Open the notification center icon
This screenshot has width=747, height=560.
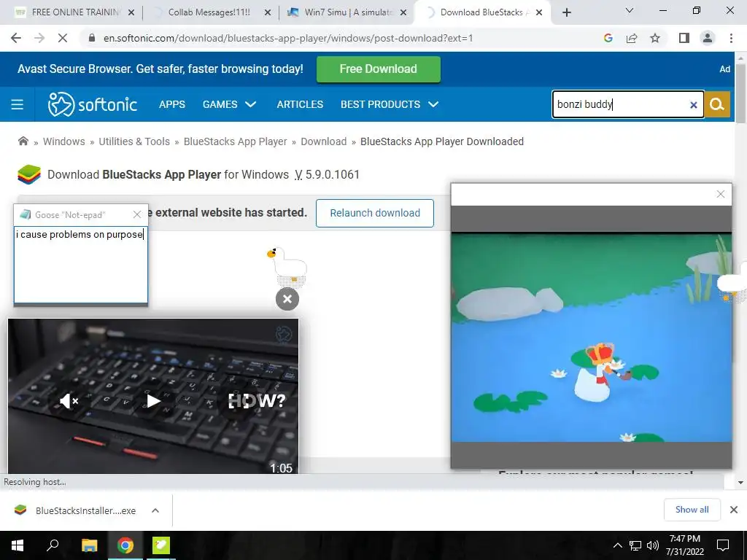(x=723, y=545)
